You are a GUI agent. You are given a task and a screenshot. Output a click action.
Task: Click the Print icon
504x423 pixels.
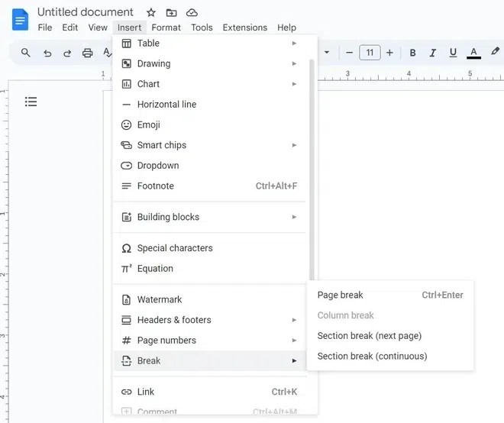click(87, 53)
